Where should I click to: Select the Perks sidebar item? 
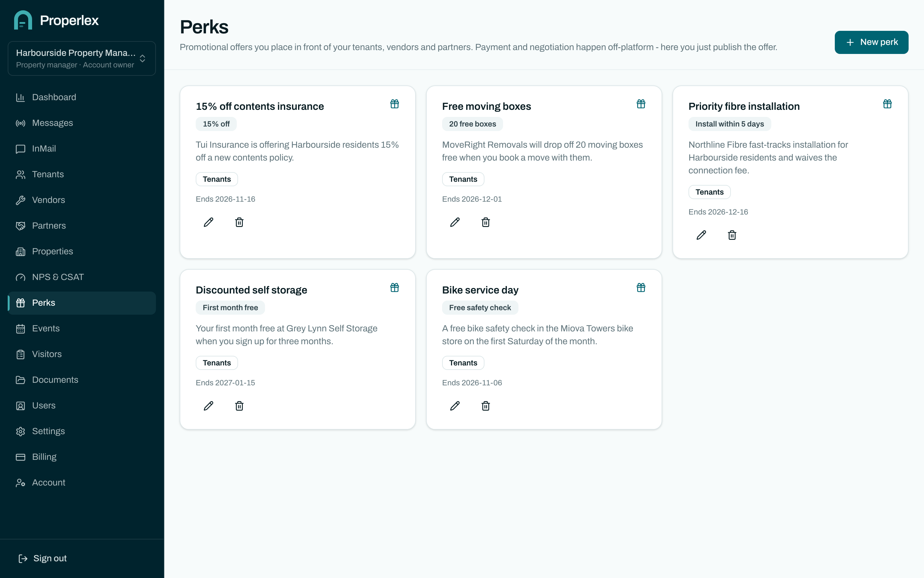pyautogui.click(x=82, y=303)
